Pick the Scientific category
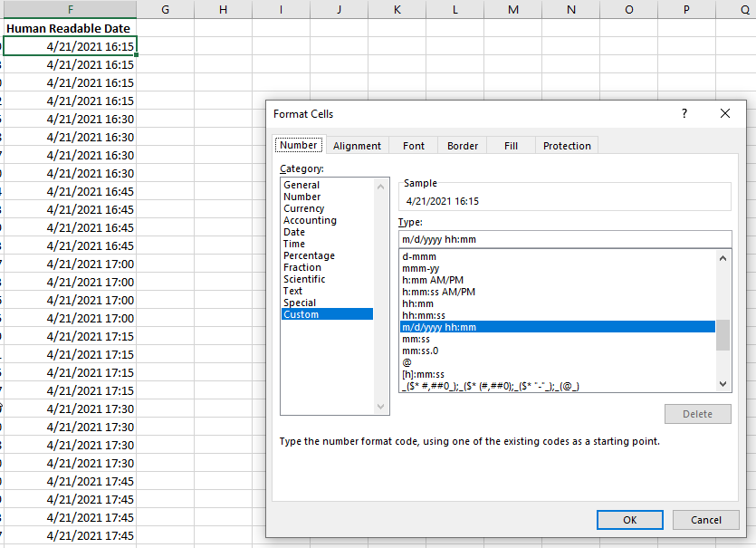Screen dimensions: 756x548 coord(305,278)
